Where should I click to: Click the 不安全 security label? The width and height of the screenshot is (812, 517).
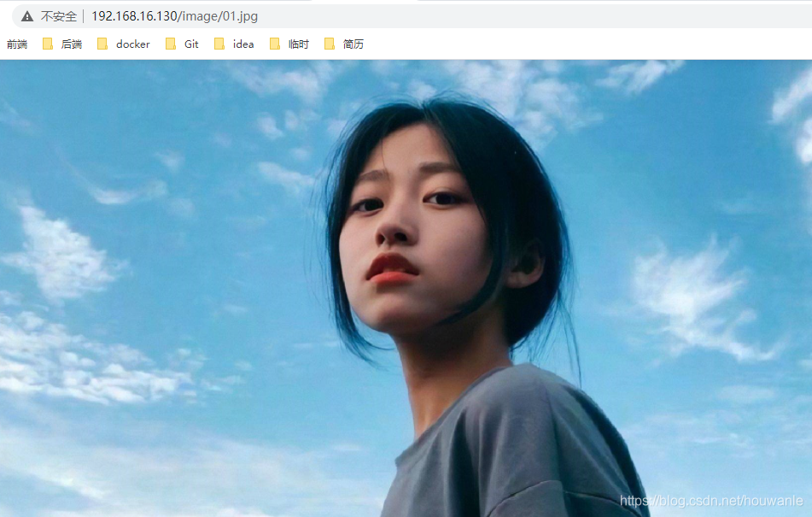coord(59,16)
